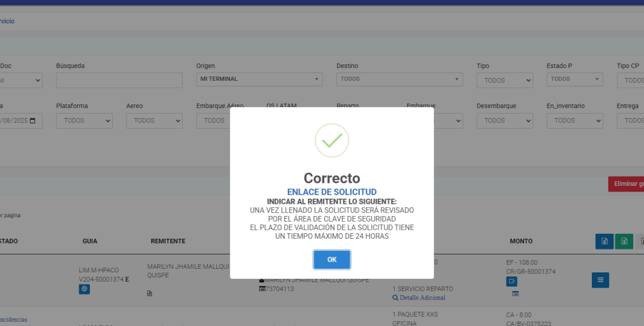Click the green Excel export icon
The image size is (644, 326).
pyautogui.click(x=624, y=242)
